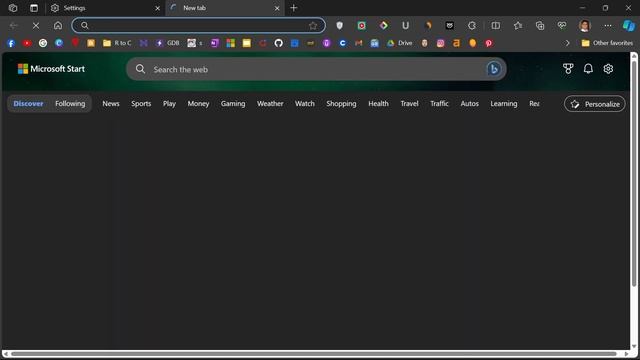The width and height of the screenshot is (640, 360).
Task: Open the News category
Action: pos(111,104)
